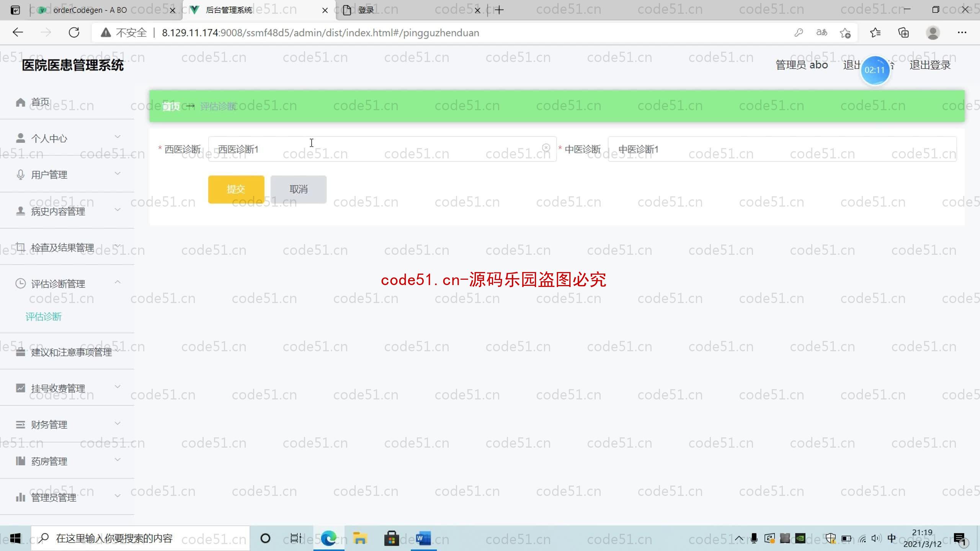Image resolution: width=980 pixels, height=551 pixels.
Task: Expand the 药房管理 menu chevron
Action: click(x=118, y=460)
